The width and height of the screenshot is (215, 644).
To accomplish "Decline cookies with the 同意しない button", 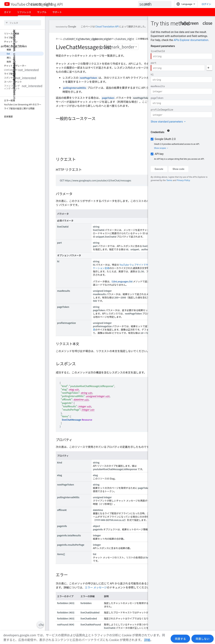I will pyautogui.click(x=202, y=638).
